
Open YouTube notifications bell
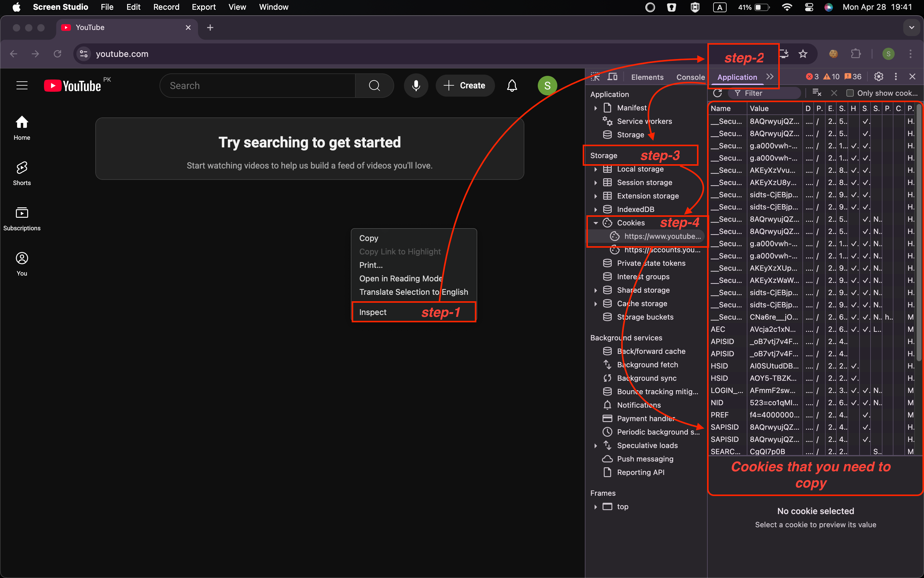[512, 86]
